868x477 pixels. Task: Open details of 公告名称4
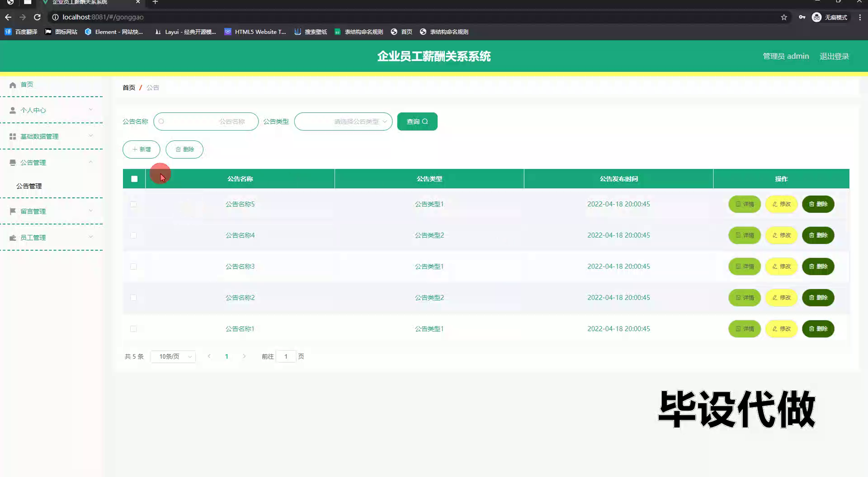tap(745, 235)
